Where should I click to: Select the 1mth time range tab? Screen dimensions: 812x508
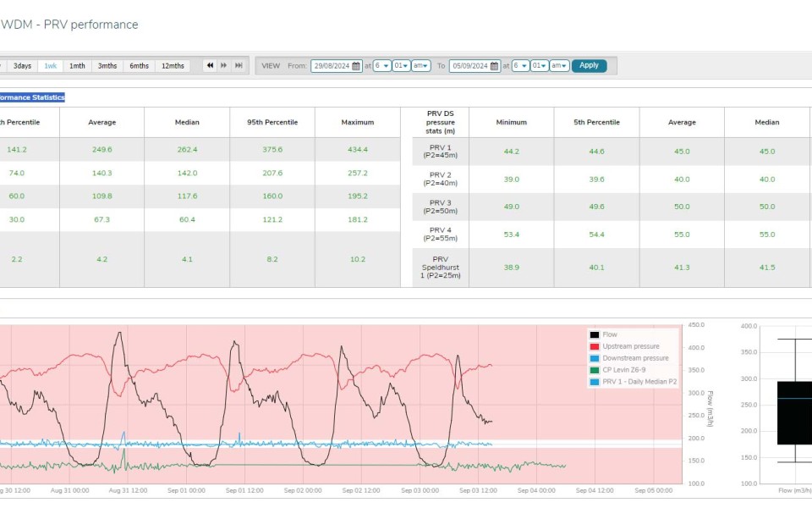[77, 66]
